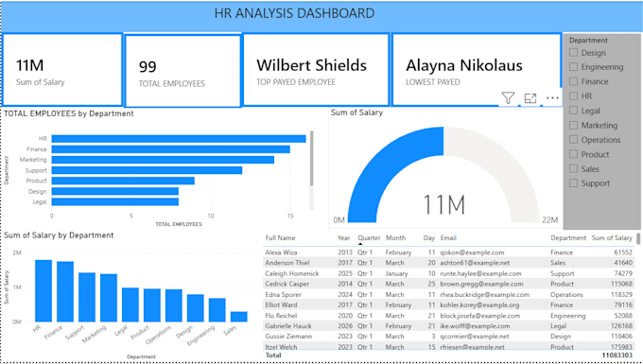Select the 11M Sum of Salary card
This screenshot has width=643, height=364.
[x=62, y=70]
